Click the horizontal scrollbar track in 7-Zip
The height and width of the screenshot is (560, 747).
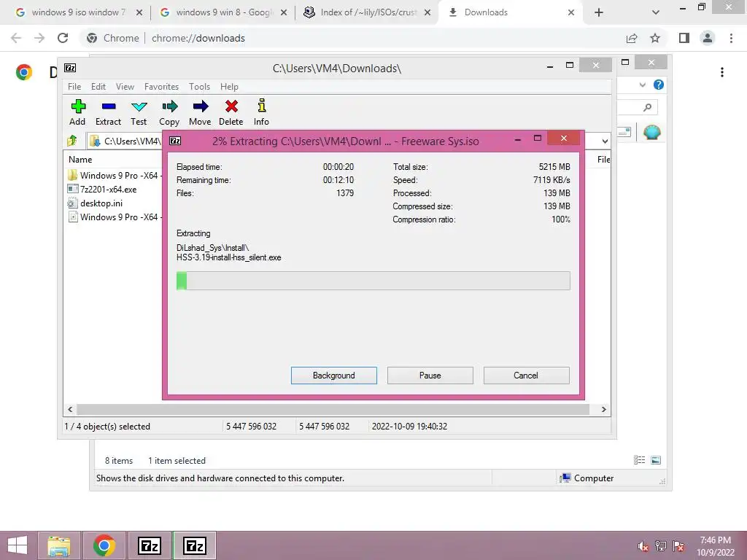click(333, 409)
